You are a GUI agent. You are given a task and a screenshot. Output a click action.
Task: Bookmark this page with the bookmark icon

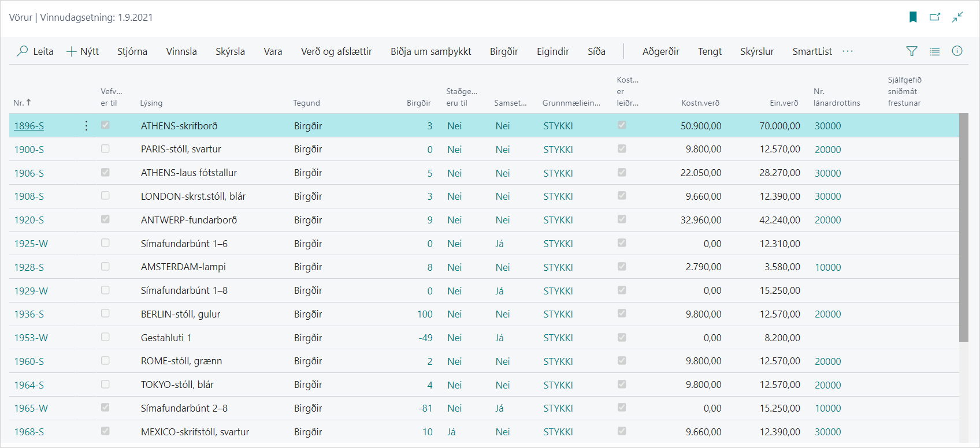pyautogui.click(x=913, y=17)
